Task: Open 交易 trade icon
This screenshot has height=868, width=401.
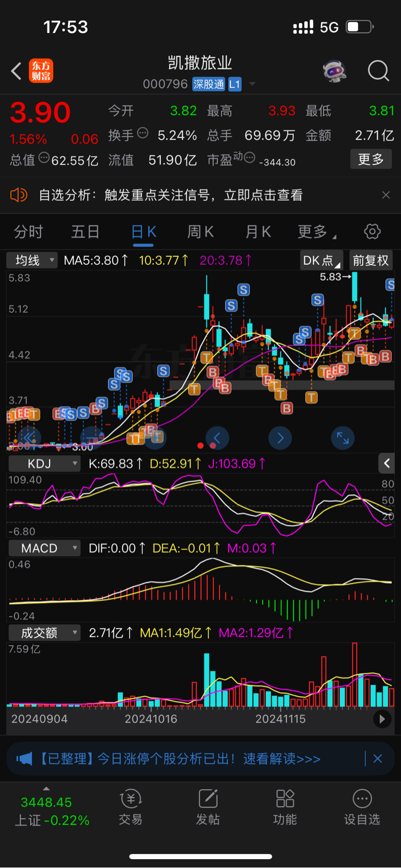Action: click(131, 807)
